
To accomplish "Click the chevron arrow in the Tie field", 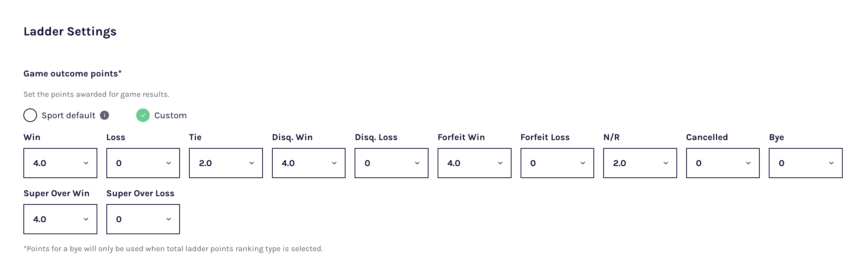I will [x=252, y=163].
